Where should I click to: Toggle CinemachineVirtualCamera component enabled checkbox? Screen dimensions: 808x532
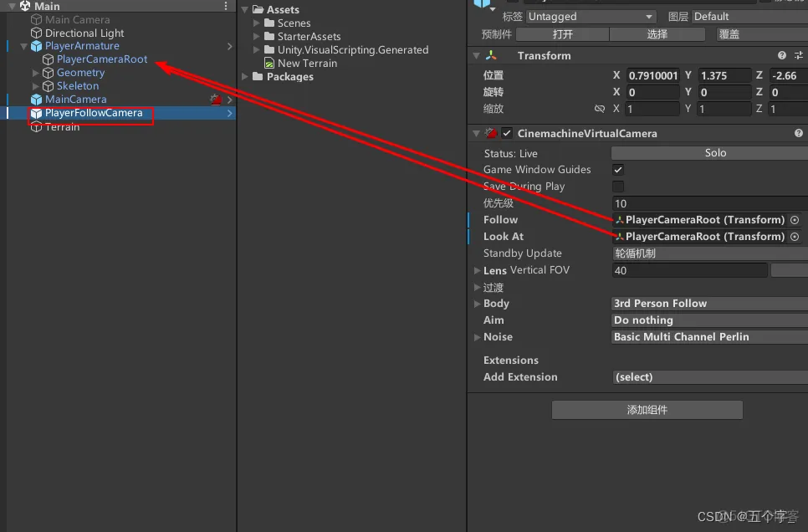pyautogui.click(x=507, y=133)
